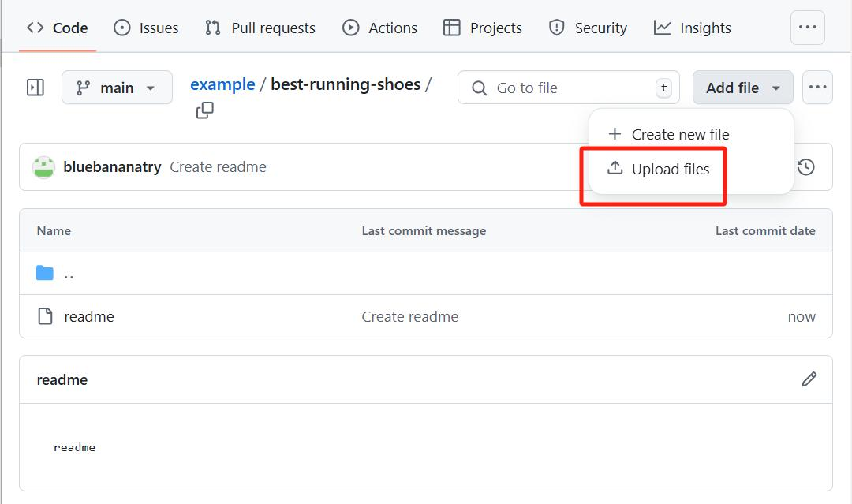Go up to the parent directory row
This screenshot has width=852, height=504.
point(426,273)
